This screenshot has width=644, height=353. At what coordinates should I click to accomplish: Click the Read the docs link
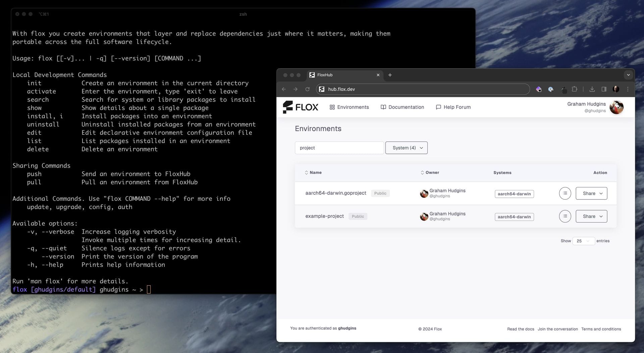[520, 329]
